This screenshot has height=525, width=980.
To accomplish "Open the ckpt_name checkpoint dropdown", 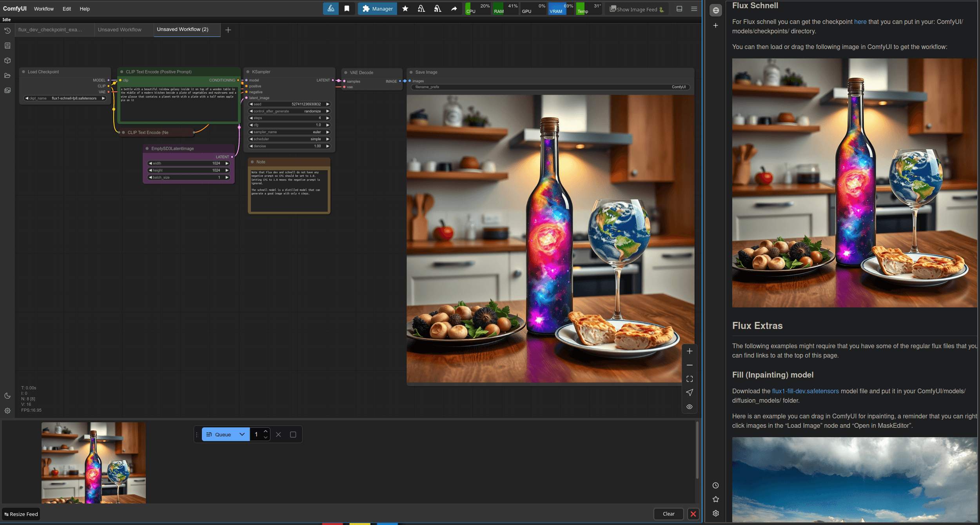I will (65, 98).
